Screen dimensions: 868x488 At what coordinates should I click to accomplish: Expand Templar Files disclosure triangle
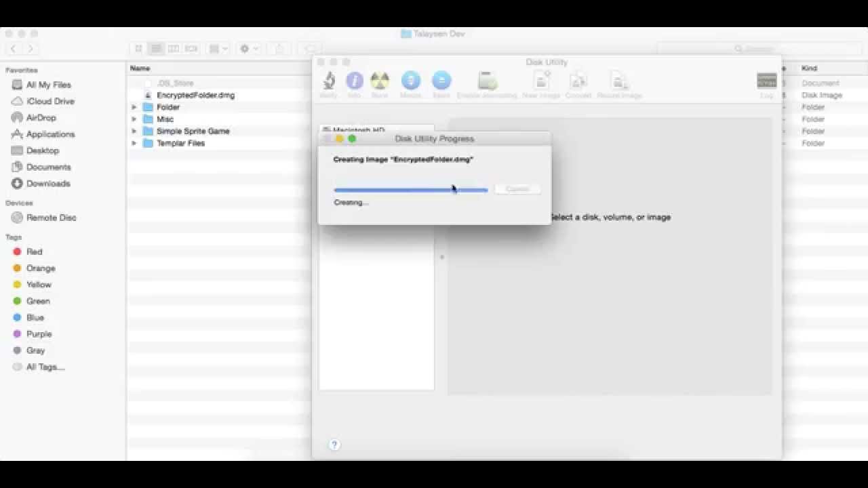[x=134, y=143]
